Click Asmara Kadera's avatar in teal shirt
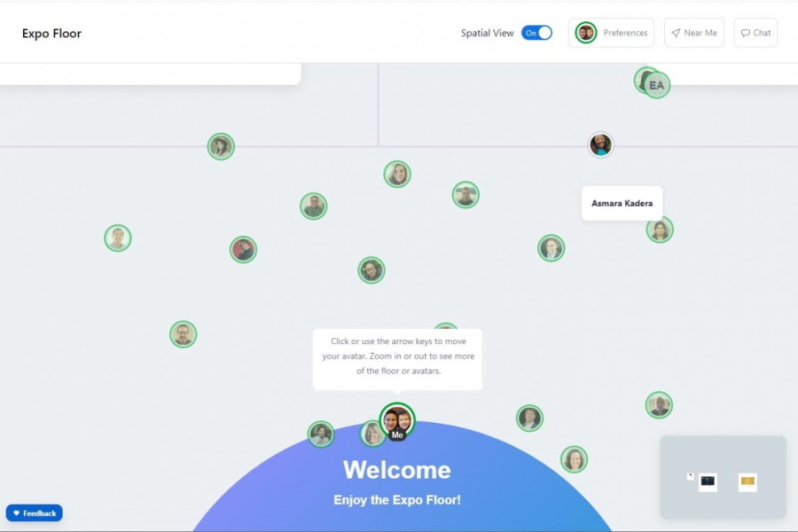798x532 pixels. pos(600,145)
